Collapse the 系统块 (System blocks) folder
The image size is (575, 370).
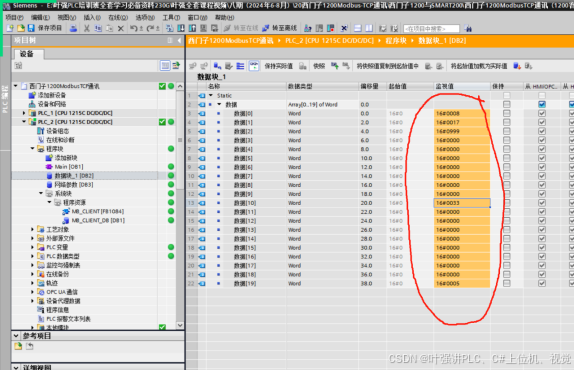41,193
